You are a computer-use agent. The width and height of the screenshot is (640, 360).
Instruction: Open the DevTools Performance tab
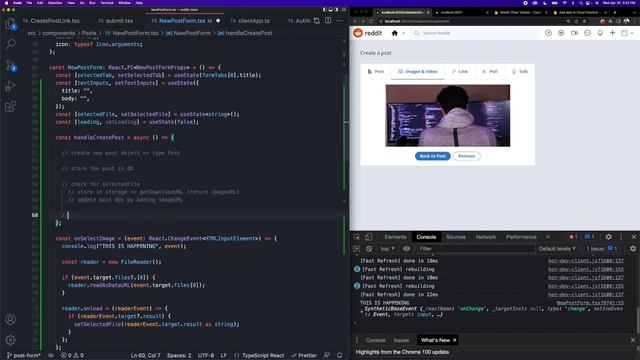pos(521,237)
